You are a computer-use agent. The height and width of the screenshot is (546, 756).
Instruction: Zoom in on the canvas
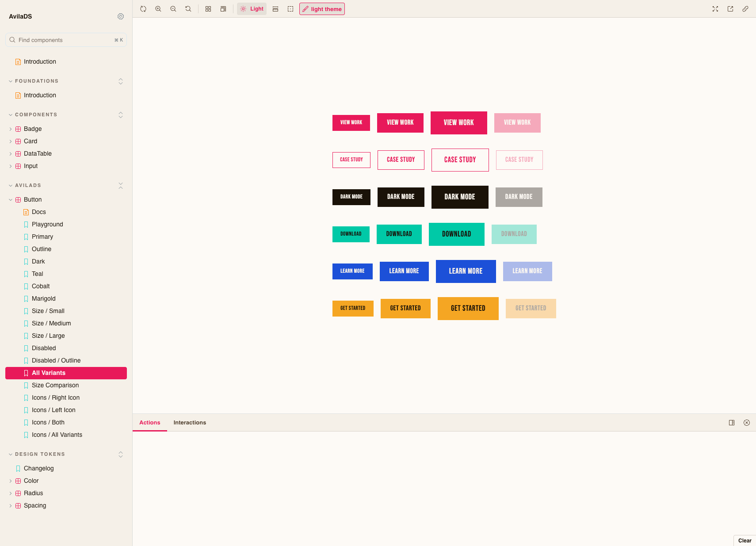(158, 8)
